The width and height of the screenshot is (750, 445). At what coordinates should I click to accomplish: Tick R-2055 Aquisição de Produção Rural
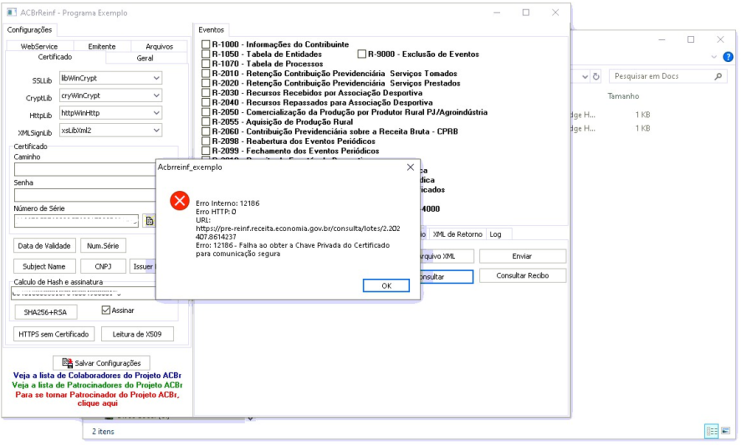206,122
